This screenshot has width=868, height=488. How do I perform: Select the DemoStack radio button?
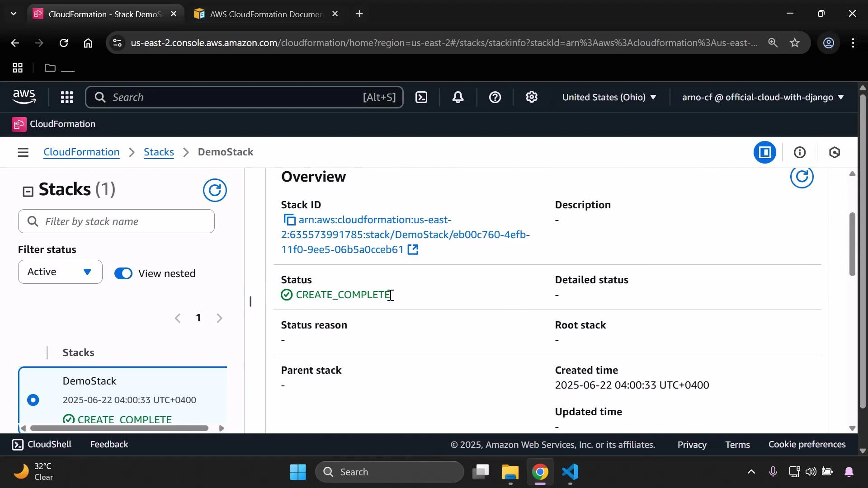[x=33, y=400]
